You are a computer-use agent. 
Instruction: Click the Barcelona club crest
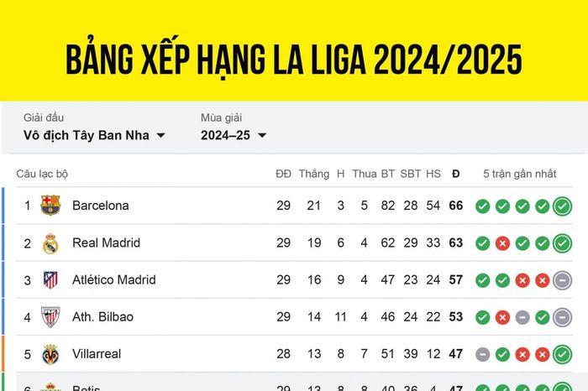(50, 206)
